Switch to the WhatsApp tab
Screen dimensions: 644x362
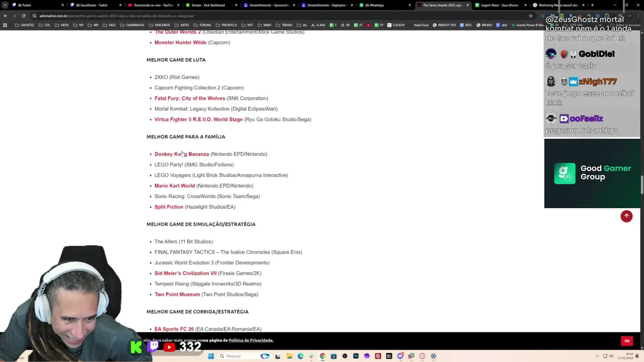click(385, 5)
